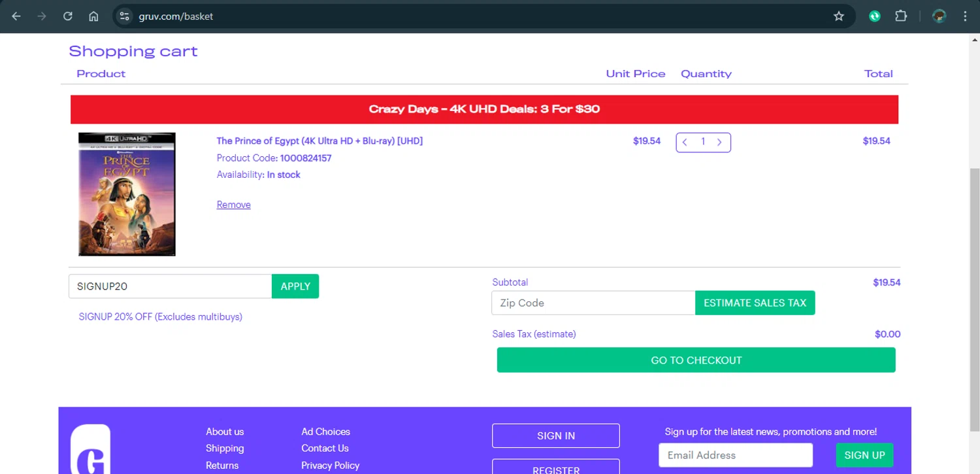Click the $0.00 sales tax estimate value
Screen dimensions: 980x474
click(887, 334)
